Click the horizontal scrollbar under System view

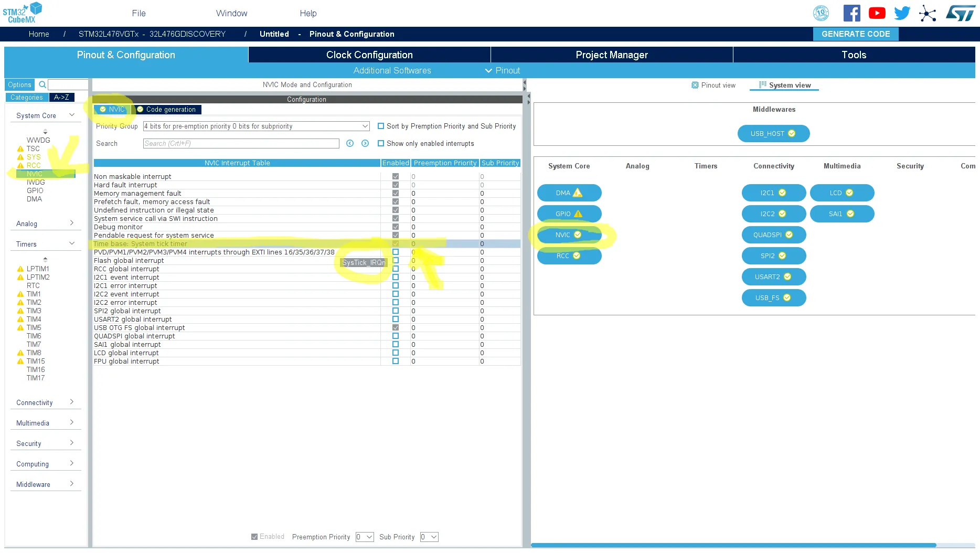tap(733, 545)
